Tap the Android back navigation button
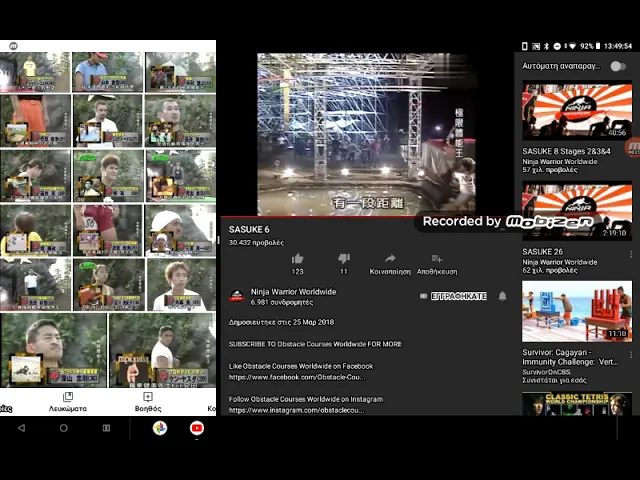The height and width of the screenshot is (480, 640). [21, 428]
